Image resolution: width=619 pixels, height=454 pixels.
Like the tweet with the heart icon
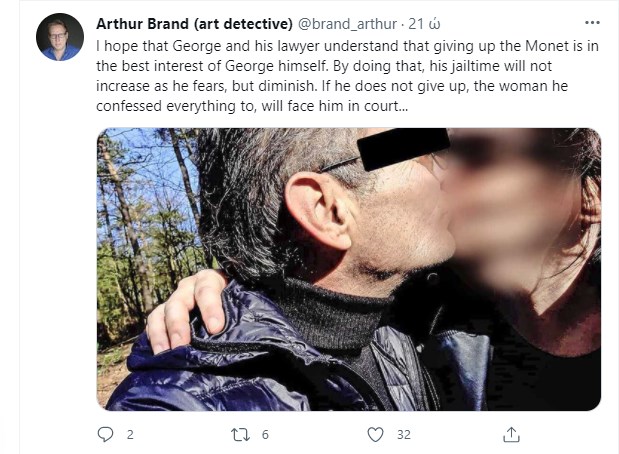tap(375, 434)
